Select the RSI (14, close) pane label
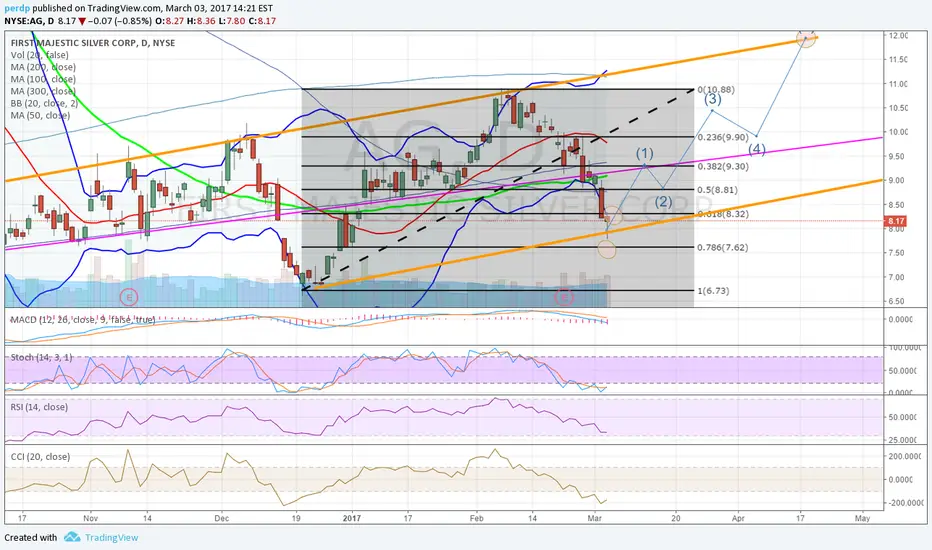 pos(39,407)
